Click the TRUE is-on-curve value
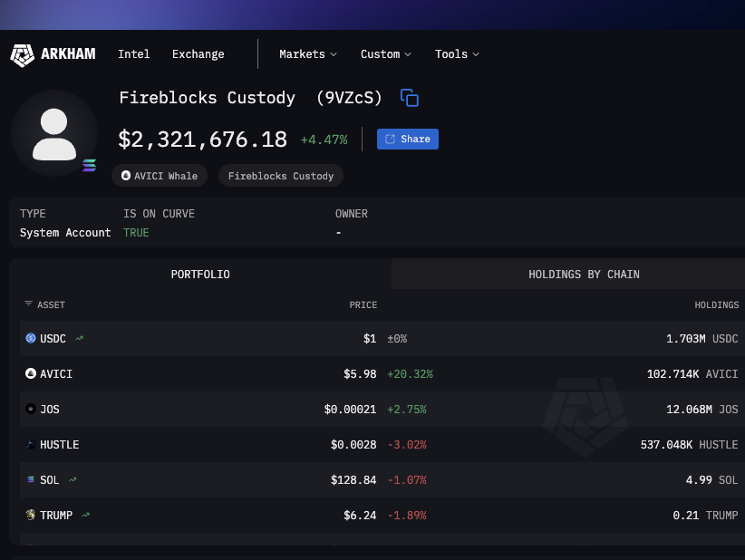 point(136,233)
